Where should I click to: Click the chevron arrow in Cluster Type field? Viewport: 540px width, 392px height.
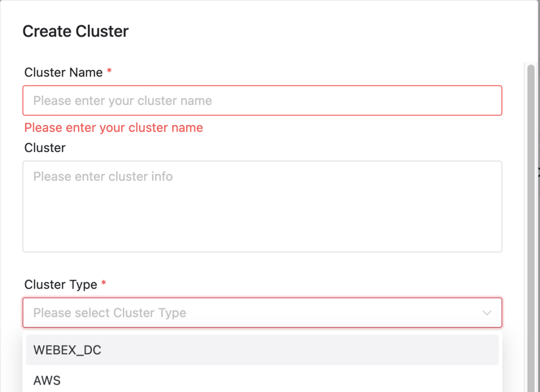tap(486, 313)
